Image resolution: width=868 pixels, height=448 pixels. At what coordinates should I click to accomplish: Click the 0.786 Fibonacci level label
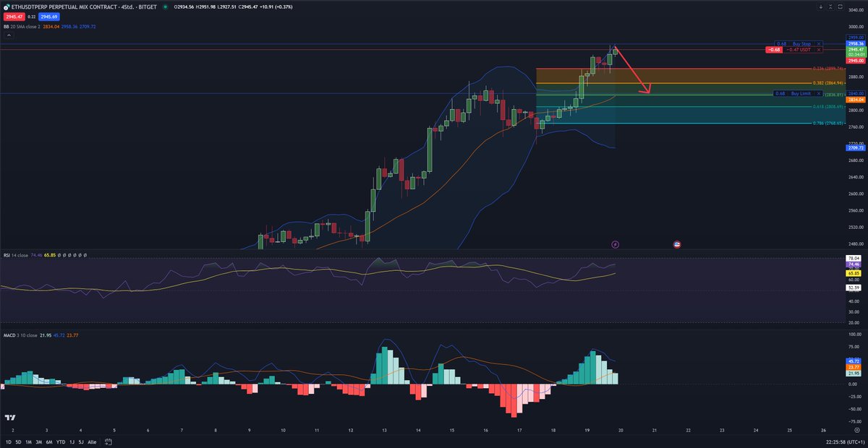pos(829,123)
